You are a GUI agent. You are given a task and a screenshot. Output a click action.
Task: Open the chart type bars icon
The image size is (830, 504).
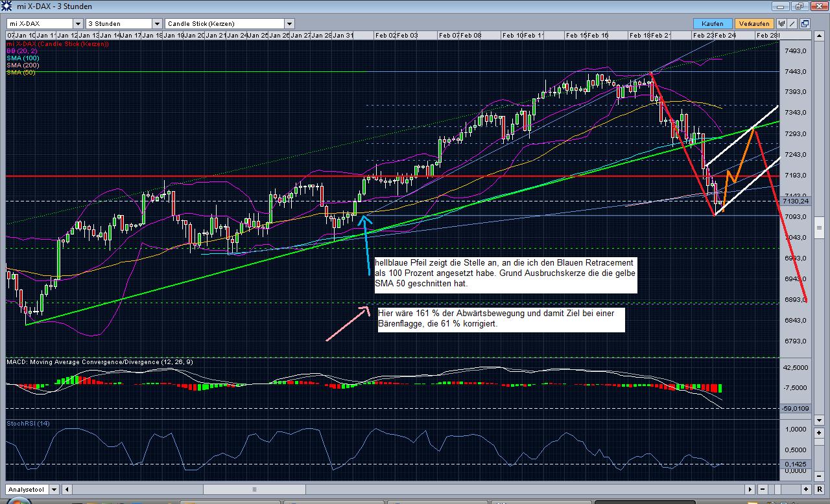click(x=781, y=23)
